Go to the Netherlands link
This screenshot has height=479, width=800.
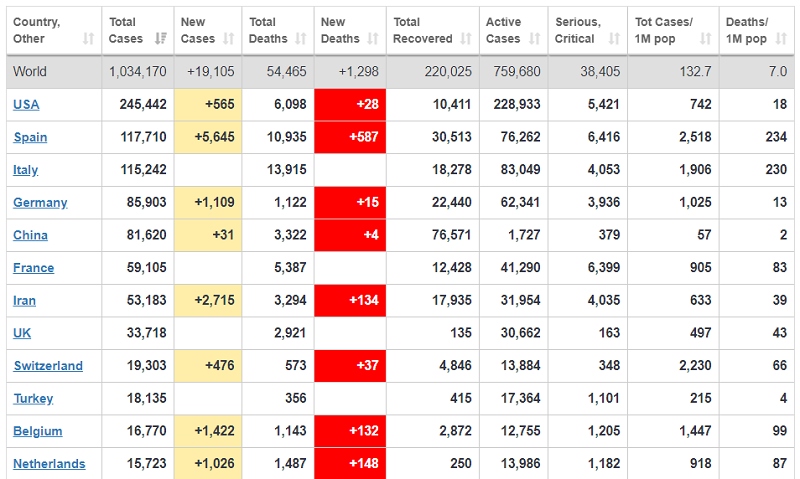pyautogui.click(x=49, y=464)
